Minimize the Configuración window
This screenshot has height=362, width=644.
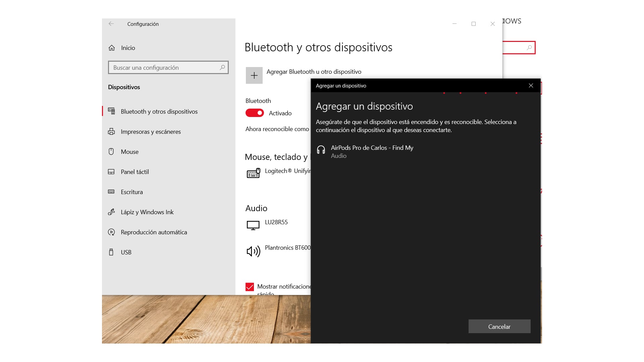pos(454,24)
